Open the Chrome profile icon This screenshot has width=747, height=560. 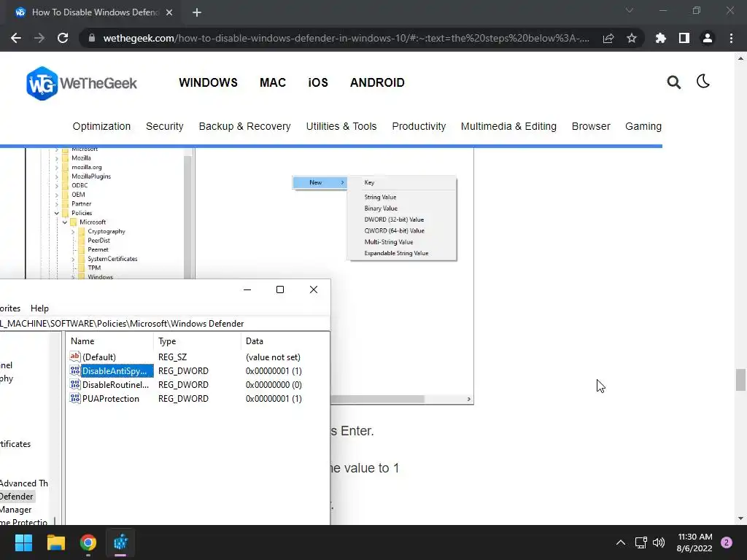pos(708,38)
